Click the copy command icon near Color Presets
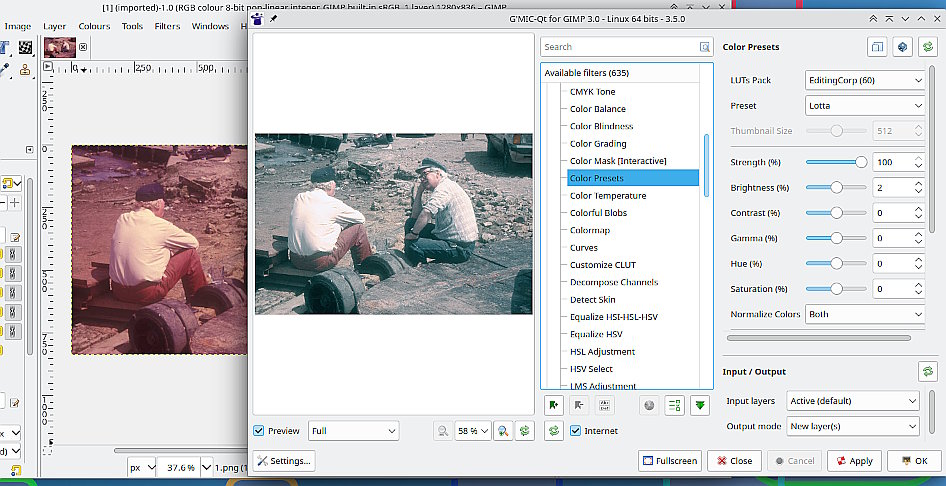The width and height of the screenshot is (946, 486). (876, 47)
